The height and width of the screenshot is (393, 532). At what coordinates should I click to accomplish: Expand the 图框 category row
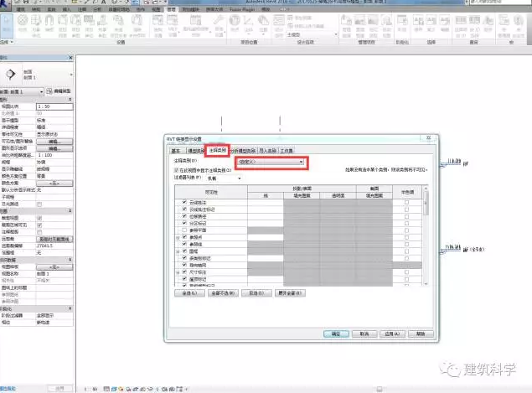(x=178, y=251)
